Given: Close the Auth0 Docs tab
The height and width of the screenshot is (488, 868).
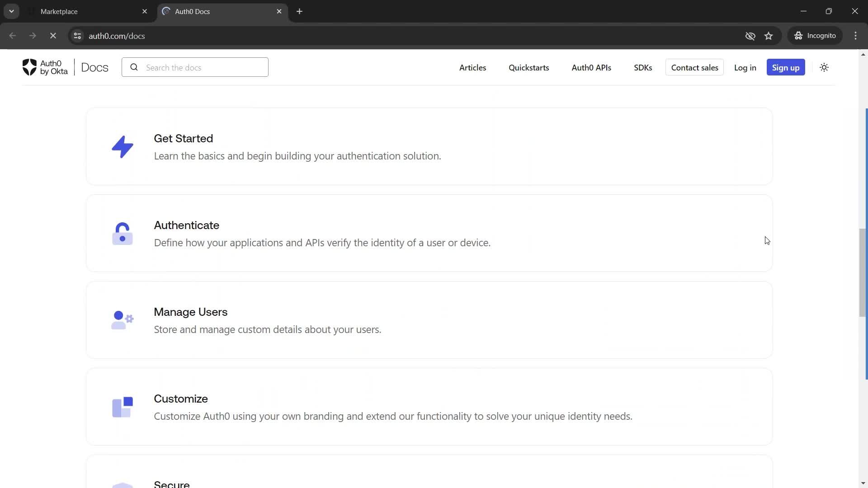Looking at the screenshot, I should tap(279, 11).
